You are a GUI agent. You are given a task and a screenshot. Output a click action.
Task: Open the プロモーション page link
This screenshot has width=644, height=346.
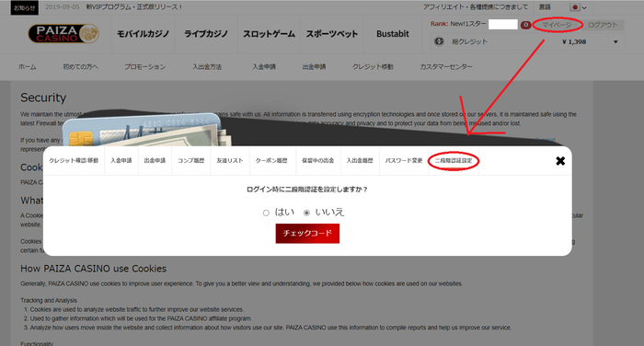145,66
